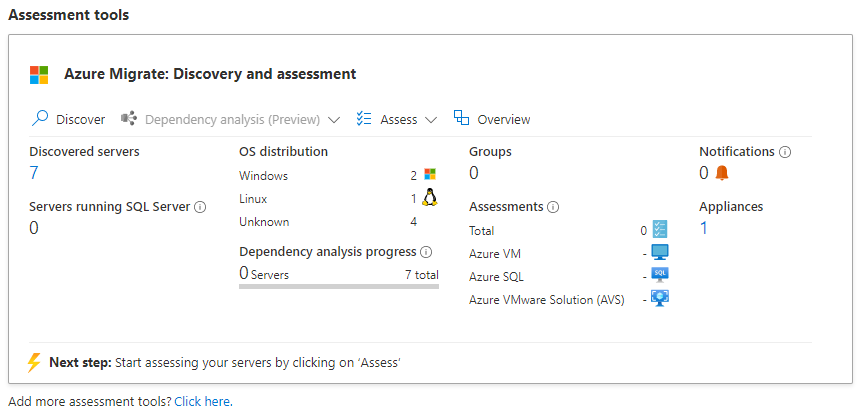
Task: Click the Overview squares icon
Action: tap(461, 117)
